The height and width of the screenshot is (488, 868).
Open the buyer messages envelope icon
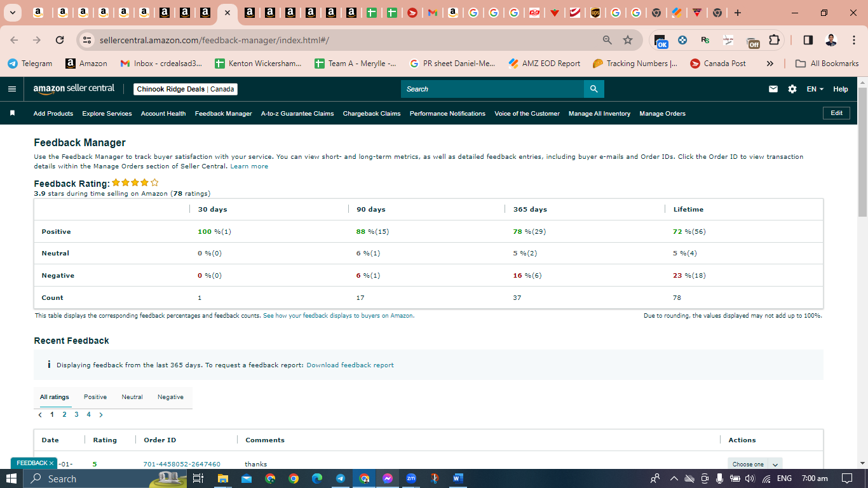pos(773,89)
